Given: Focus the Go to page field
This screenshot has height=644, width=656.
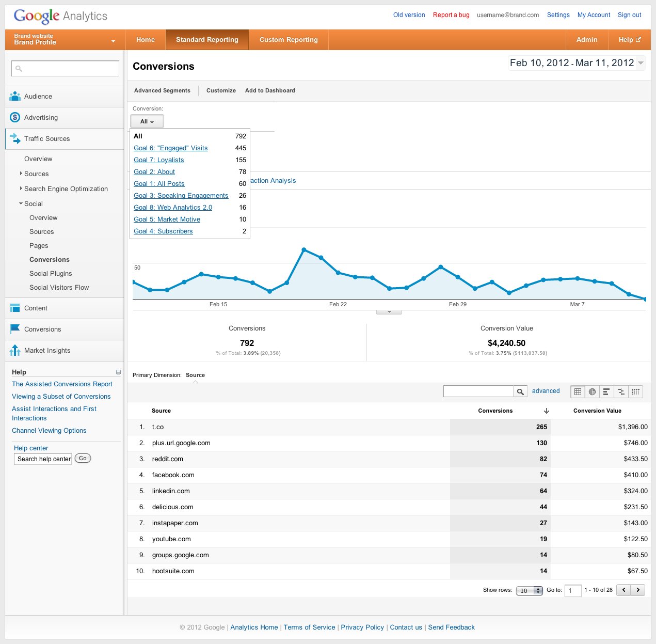Looking at the screenshot, I should click(573, 590).
